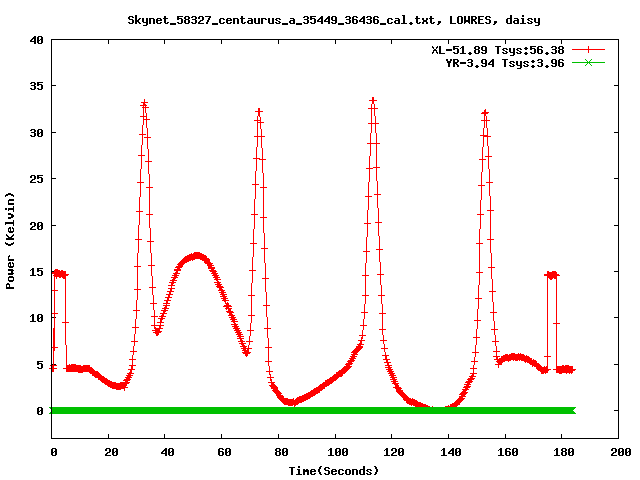640x480 pixels.
Task: Click the calibration pulse plateau at the start
Action: point(60,274)
